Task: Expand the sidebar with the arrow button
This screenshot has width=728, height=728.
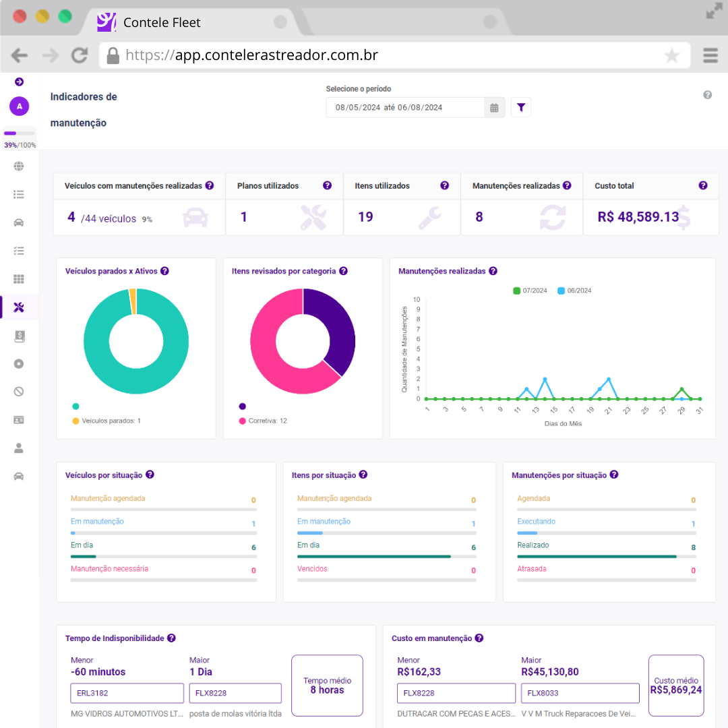Action: pos(19,82)
